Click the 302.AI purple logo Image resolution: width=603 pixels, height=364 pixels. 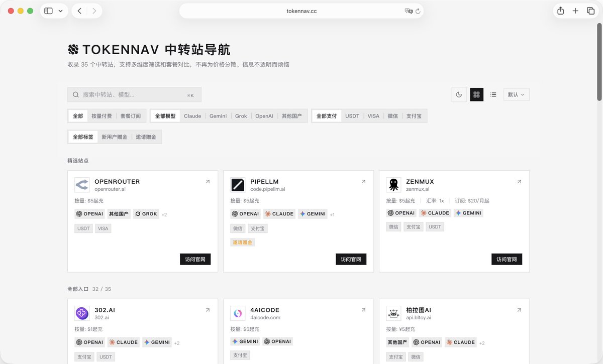pyautogui.click(x=82, y=313)
